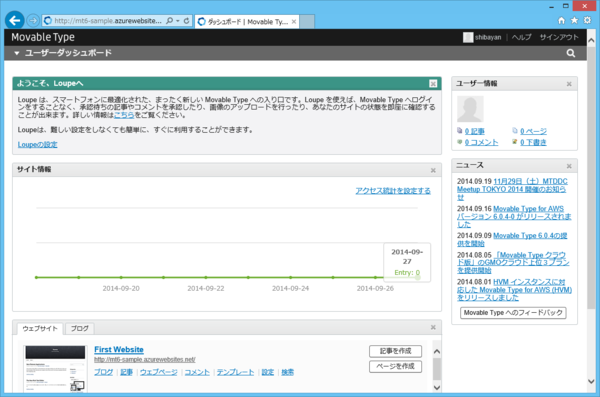
Task: Open the First Website ウェブページ link
Action: [x=158, y=372]
